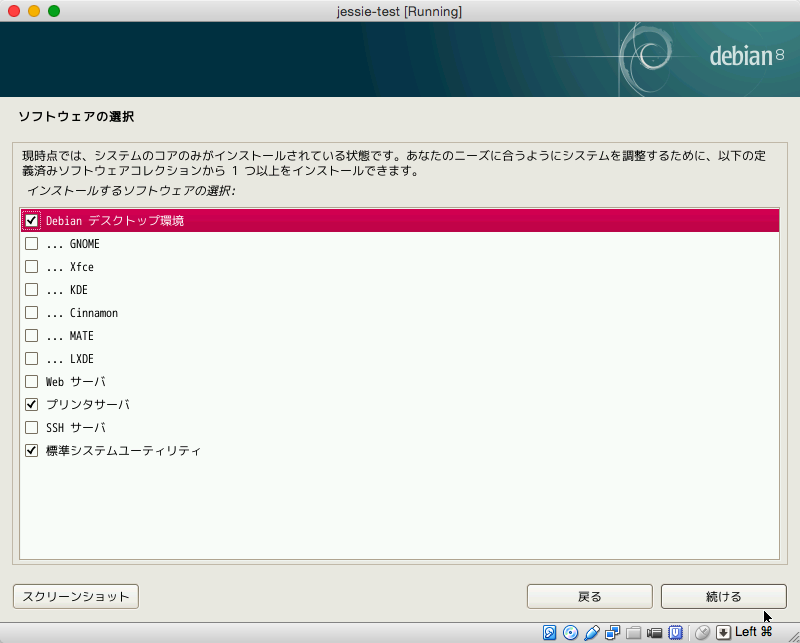Tick the Cinnamon desktop checkbox
Image resolution: width=800 pixels, height=643 pixels.
point(32,312)
